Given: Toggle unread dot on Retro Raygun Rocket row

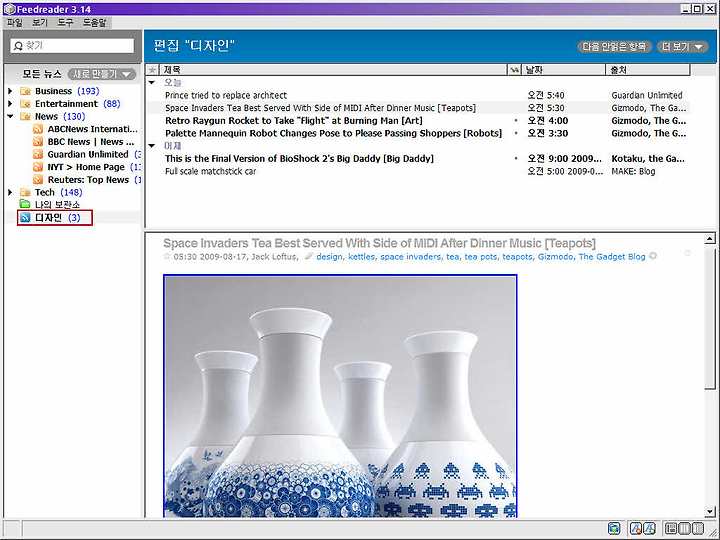Looking at the screenshot, I should [x=516, y=121].
